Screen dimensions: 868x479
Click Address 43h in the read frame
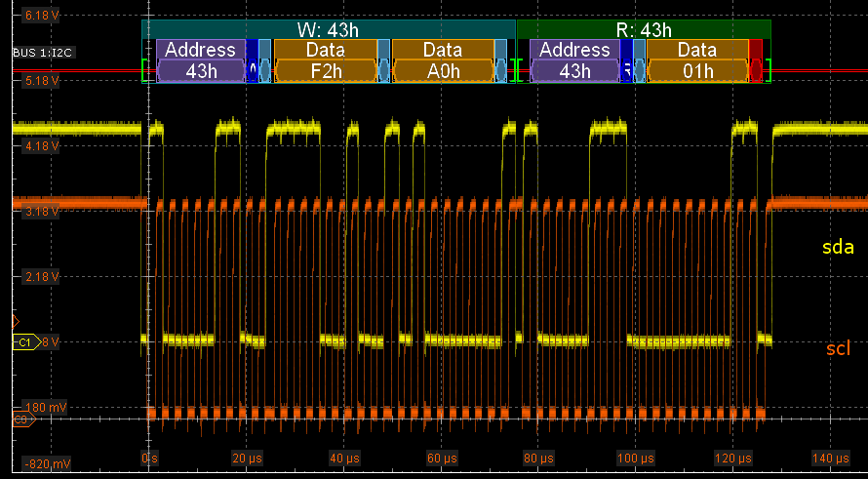coord(574,60)
